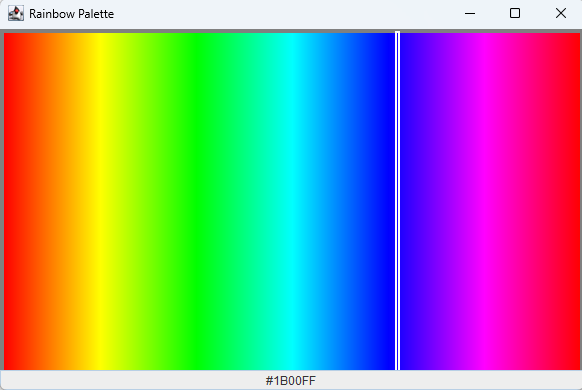Screen dimensions: 582x390
Task: Minimize the Rainbow Palette window
Action: [x=470, y=13]
